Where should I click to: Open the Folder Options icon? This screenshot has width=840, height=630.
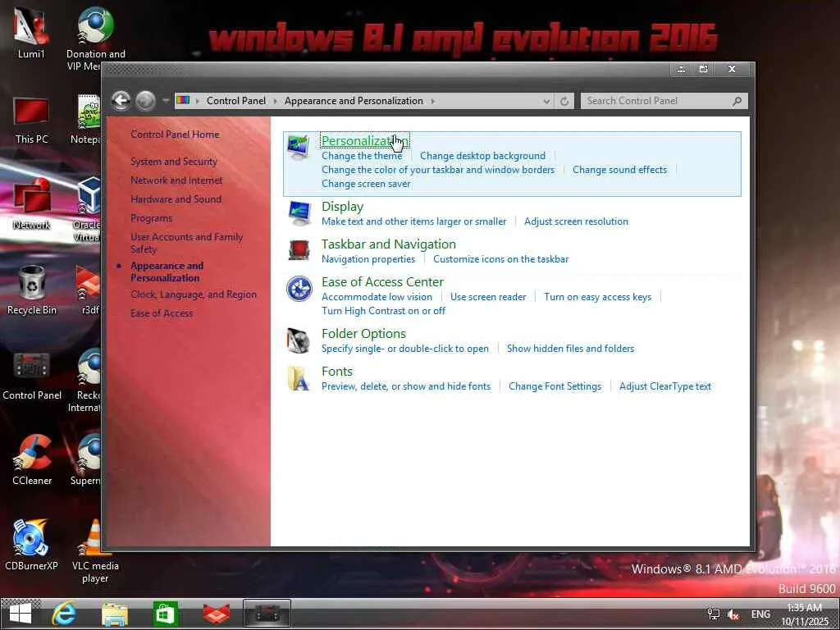(x=299, y=340)
